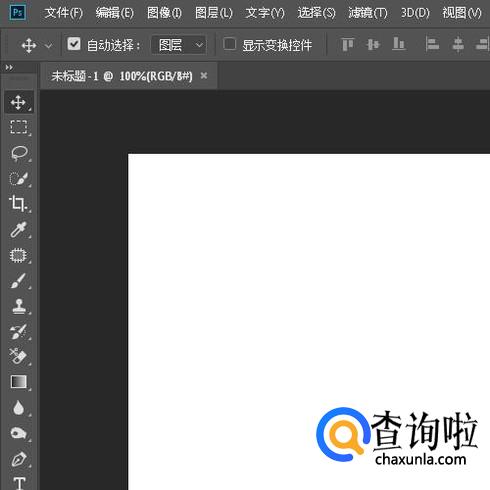Select the Pen tool

19,459
